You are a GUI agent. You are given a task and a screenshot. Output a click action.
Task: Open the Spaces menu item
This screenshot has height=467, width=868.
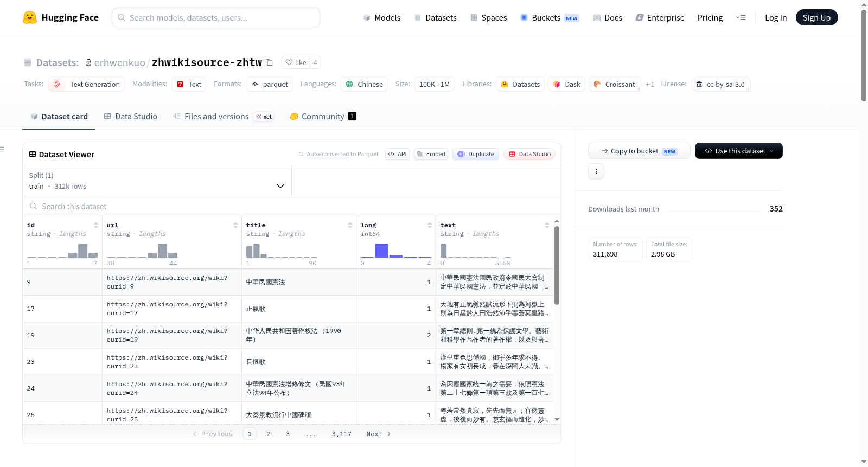click(x=488, y=18)
